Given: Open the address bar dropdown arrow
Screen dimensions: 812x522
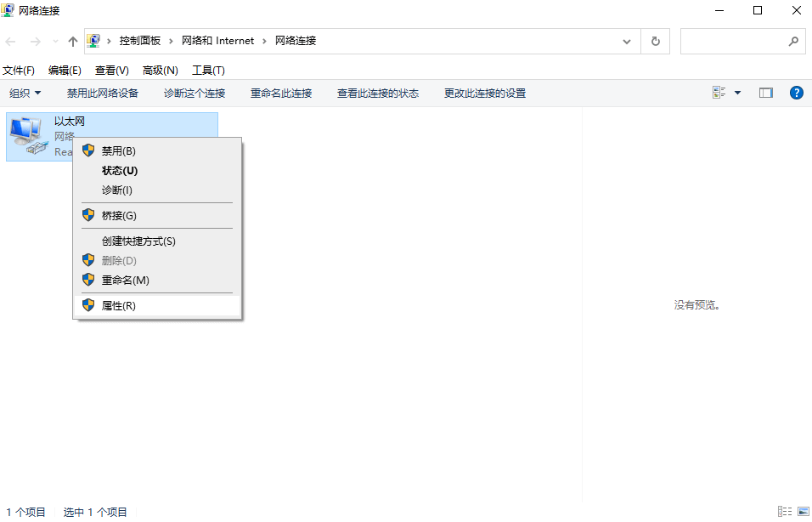Looking at the screenshot, I should click(626, 40).
